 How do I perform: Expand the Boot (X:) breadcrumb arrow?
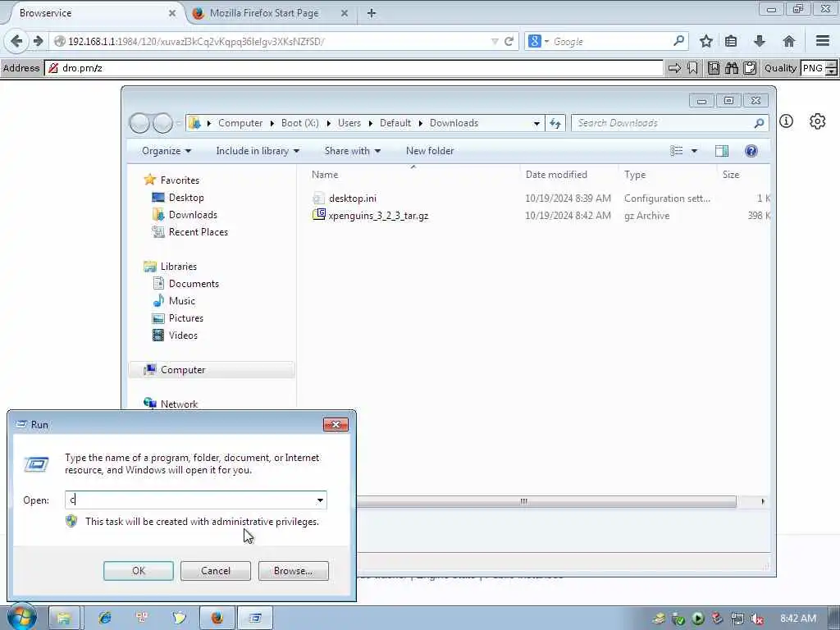point(328,123)
